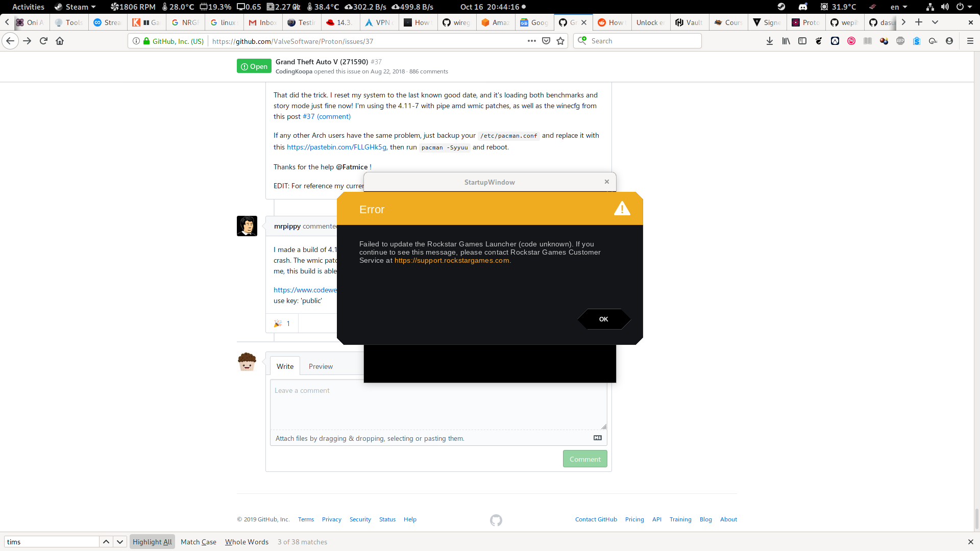Submit with the green Comment button
This screenshot has width=980, height=551.
(x=585, y=459)
